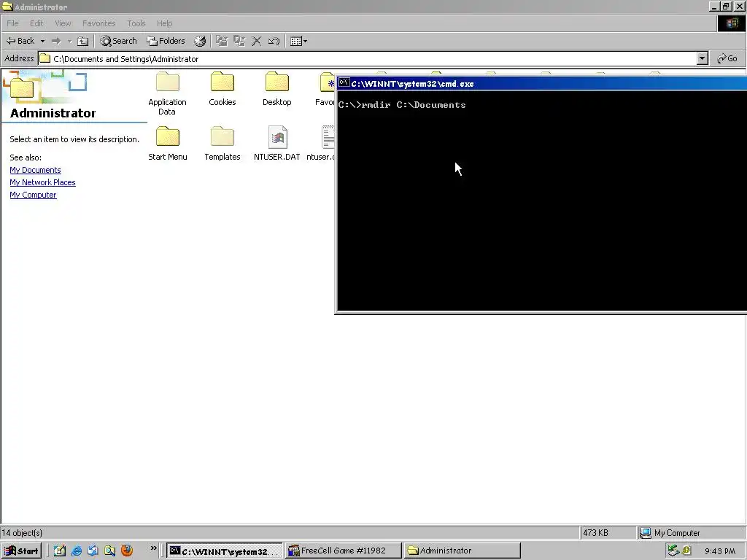Open the File menu
This screenshot has width=747, height=560.
pos(13,23)
